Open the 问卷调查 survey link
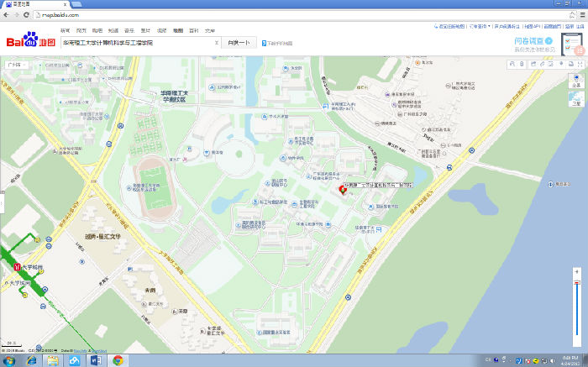The width and height of the screenshot is (588, 367). [x=533, y=40]
